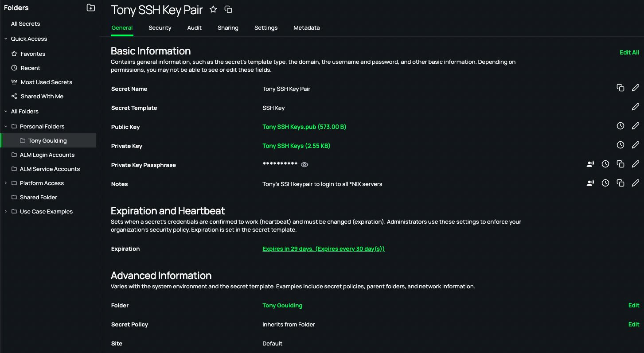Expand the Platform Access folder
This screenshot has height=353, width=644.
point(5,183)
